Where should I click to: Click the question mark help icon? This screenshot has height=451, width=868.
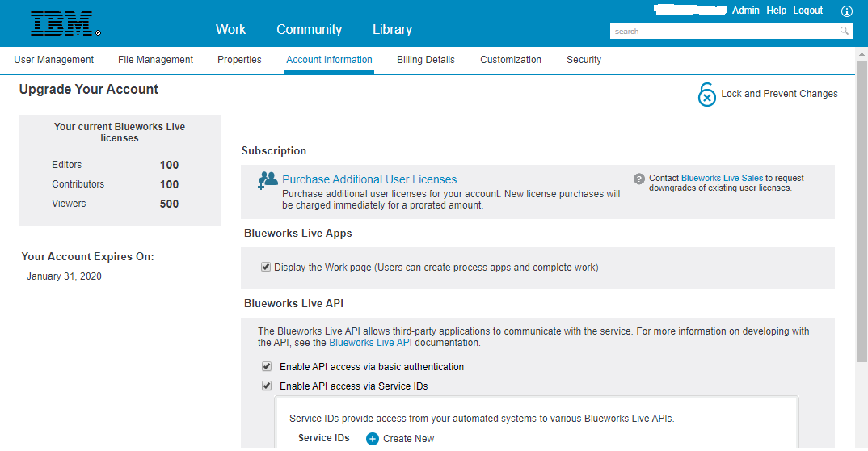coord(638,179)
